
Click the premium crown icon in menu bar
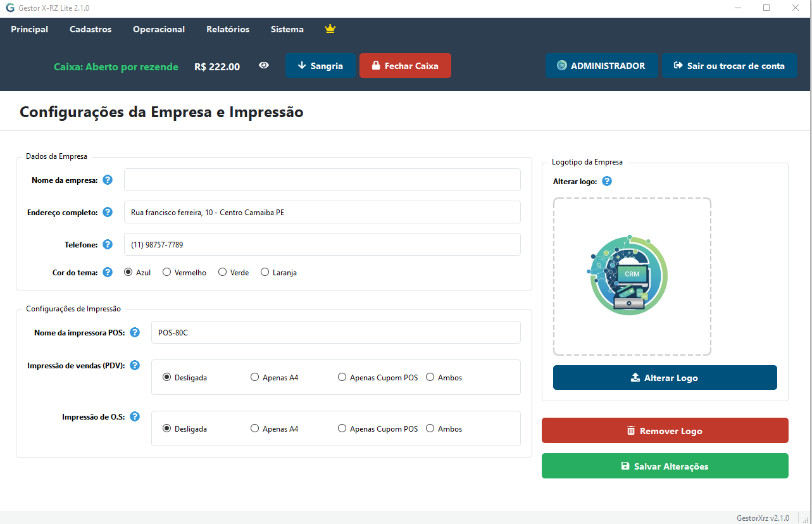pos(330,29)
